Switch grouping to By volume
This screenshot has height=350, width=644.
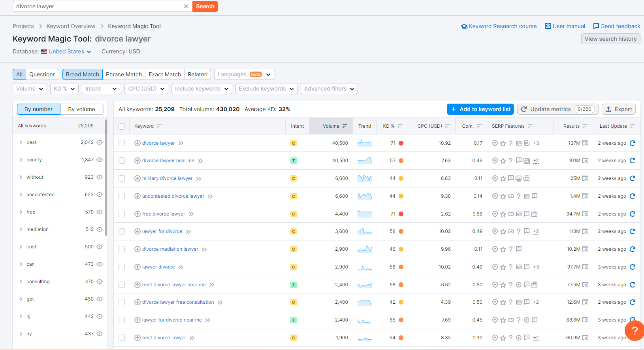(81, 109)
